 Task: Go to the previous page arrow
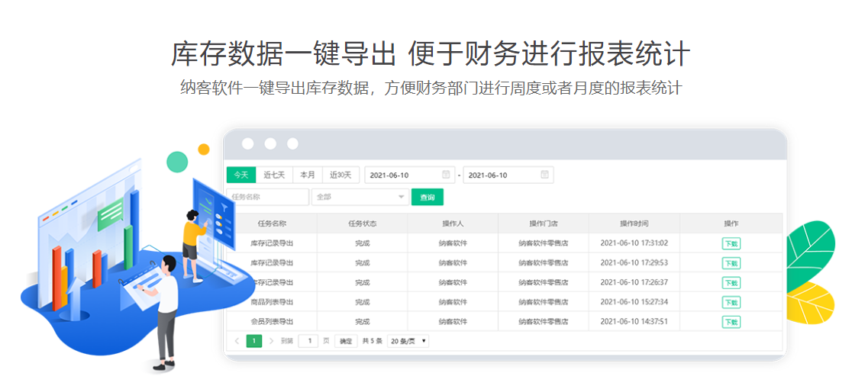click(237, 341)
